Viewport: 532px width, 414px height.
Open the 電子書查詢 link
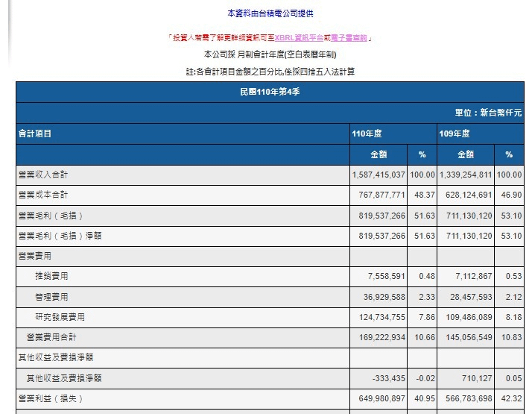click(x=343, y=38)
